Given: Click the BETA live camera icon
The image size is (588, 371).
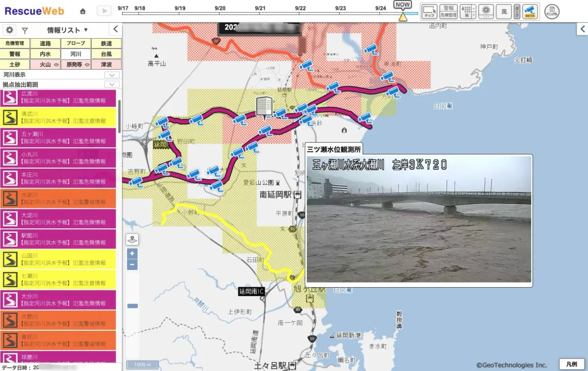Looking at the screenshot, I should coord(529,11).
